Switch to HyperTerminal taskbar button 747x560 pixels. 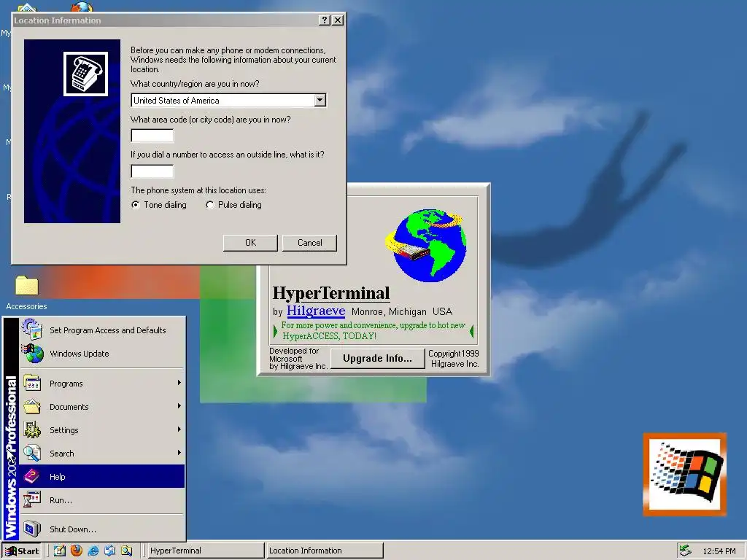(x=205, y=551)
